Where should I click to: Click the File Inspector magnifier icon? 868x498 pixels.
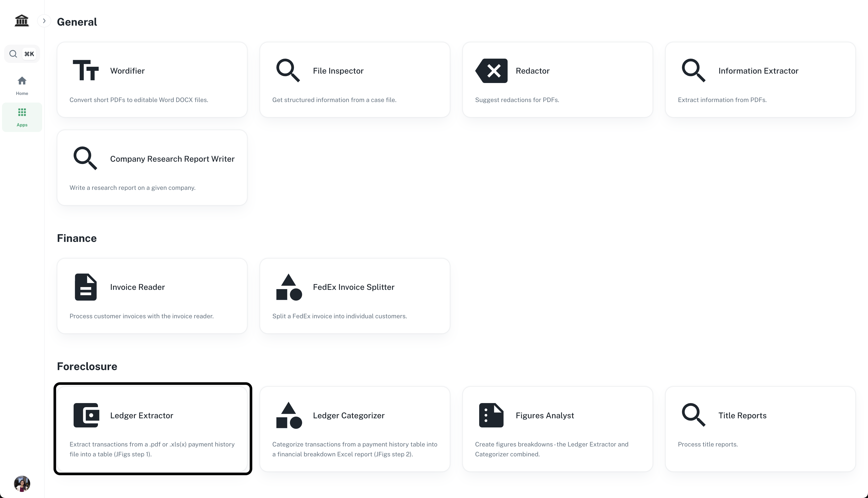[288, 71]
